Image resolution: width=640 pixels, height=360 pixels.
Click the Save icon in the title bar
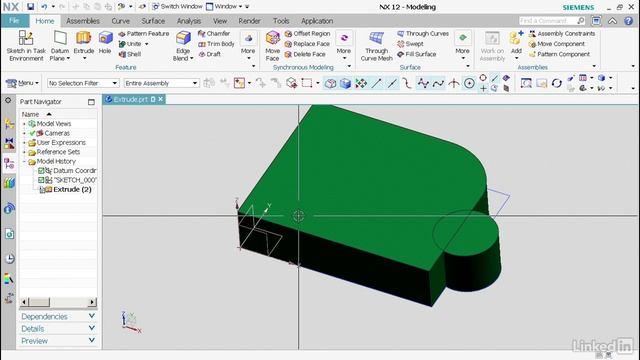click(31, 7)
